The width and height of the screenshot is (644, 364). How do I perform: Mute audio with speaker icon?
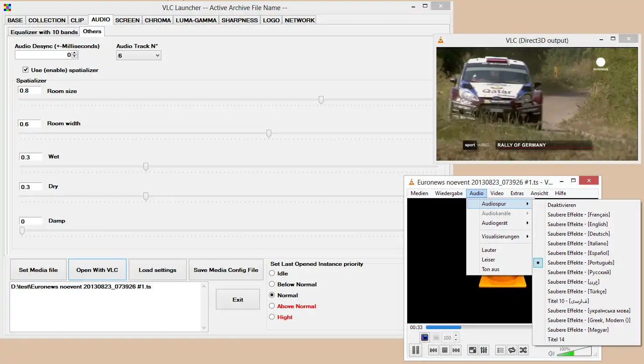point(551,353)
